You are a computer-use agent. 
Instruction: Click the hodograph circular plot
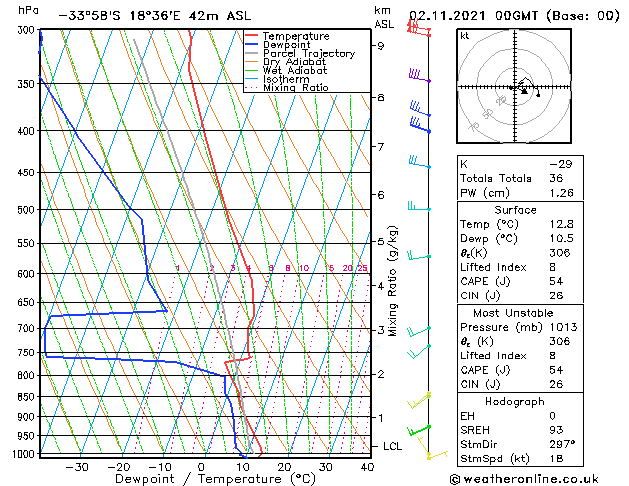514,86
